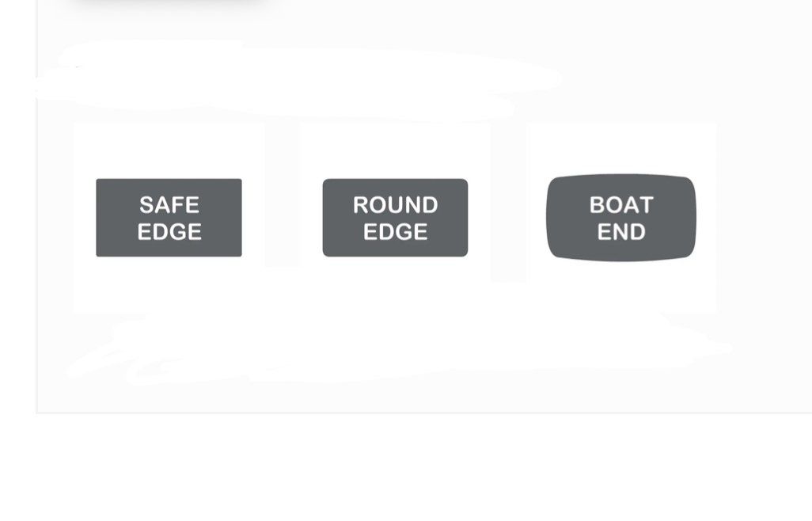Click the word END on the boat icon

[621, 232]
